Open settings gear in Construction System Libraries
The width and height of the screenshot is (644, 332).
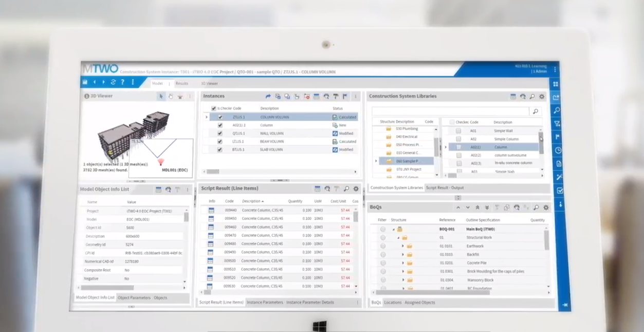coord(541,96)
